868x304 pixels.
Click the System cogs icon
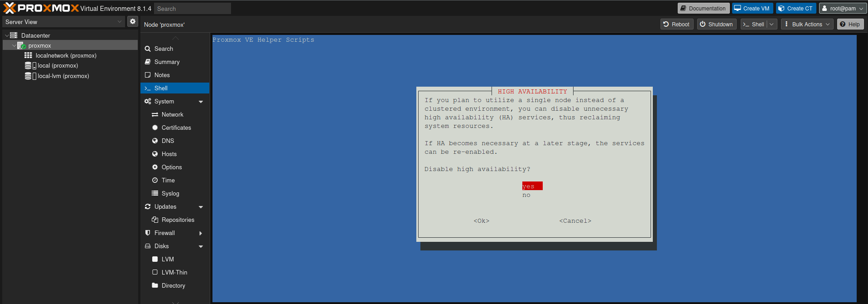148,101
